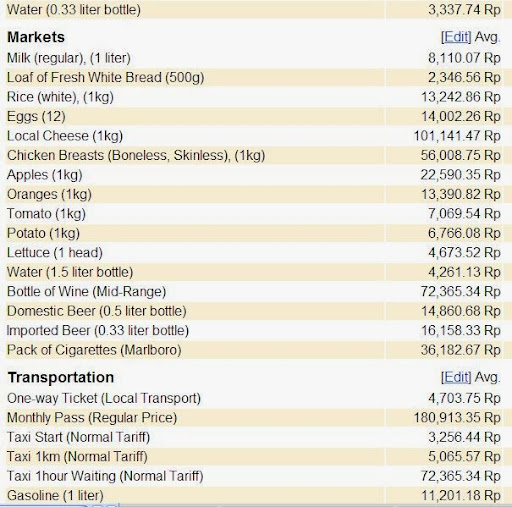The width and height of the screenshot is (512, 507).
Task: Select the Oranges (1kg) row
Action: 254,194
